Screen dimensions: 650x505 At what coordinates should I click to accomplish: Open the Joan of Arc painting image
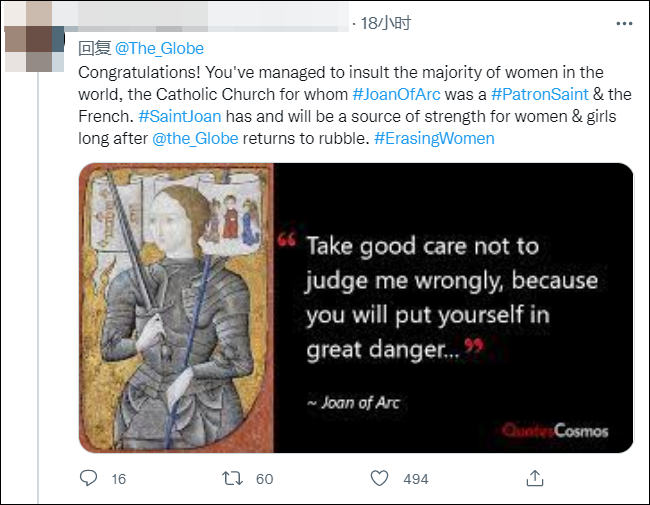tap(176, 307)
